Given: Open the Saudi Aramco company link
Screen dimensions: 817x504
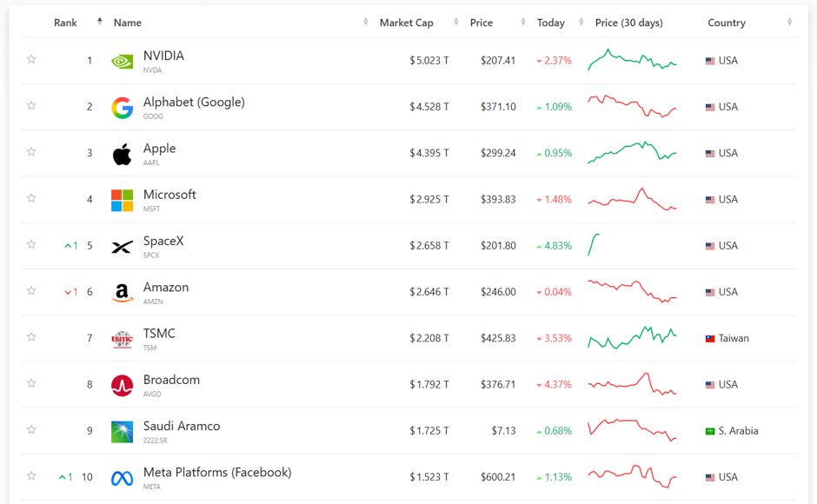Looking at the screenshot, I should pyautogui.click(x=182, y=426).
